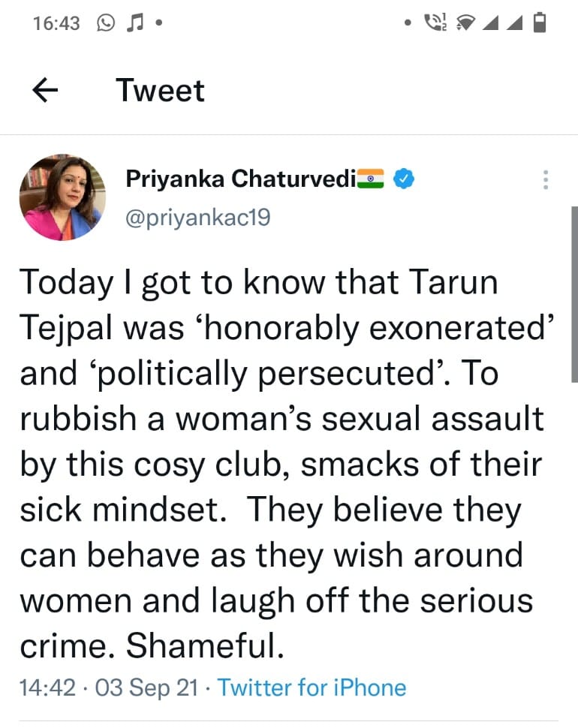Viewport: 578px width, 728px height.
Task: Click the blue verified badge
Action: 405,179
